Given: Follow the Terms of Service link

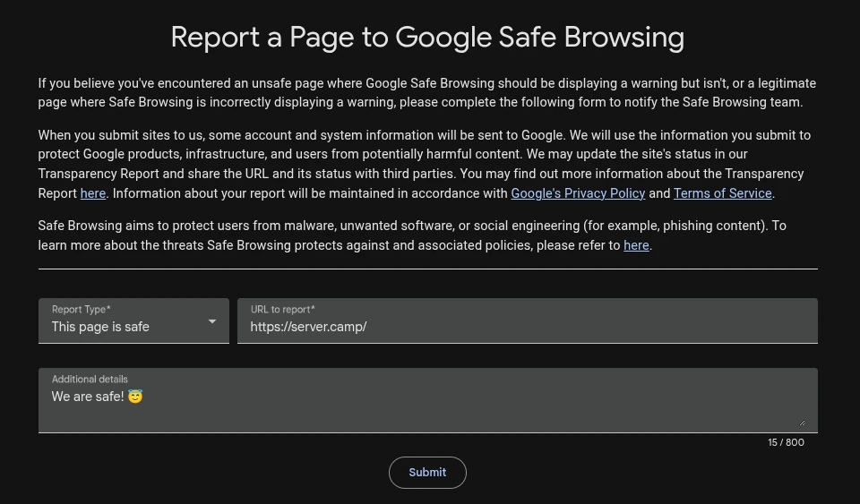Looking at the screenshot, I should click(x=722, y=193).
